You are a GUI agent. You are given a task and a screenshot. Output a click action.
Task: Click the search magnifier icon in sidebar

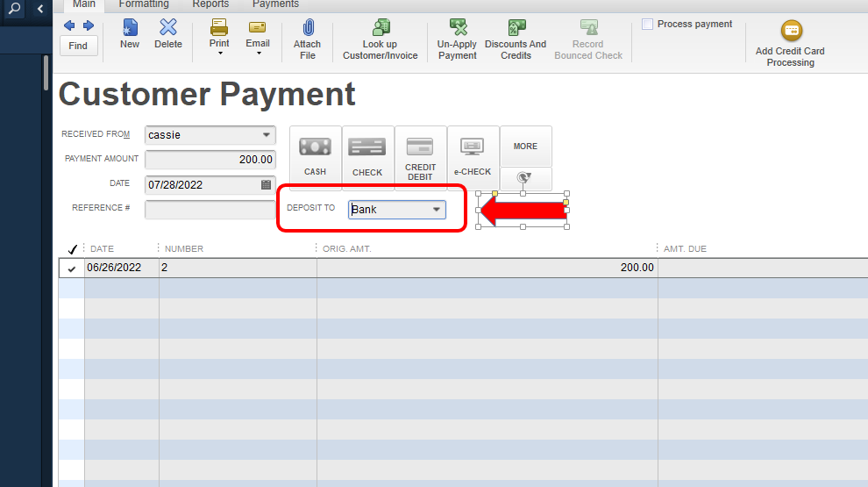[14, 8]
